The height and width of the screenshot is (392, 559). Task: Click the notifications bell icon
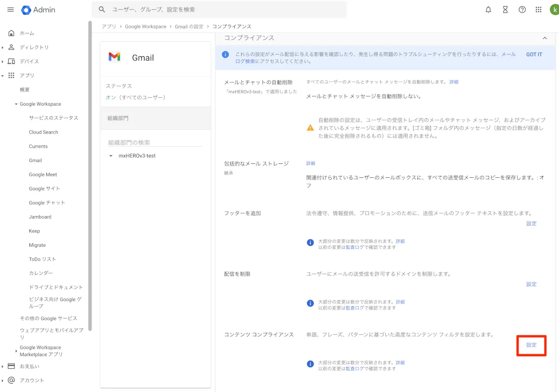pyautogui.click(x=488, y=9)
